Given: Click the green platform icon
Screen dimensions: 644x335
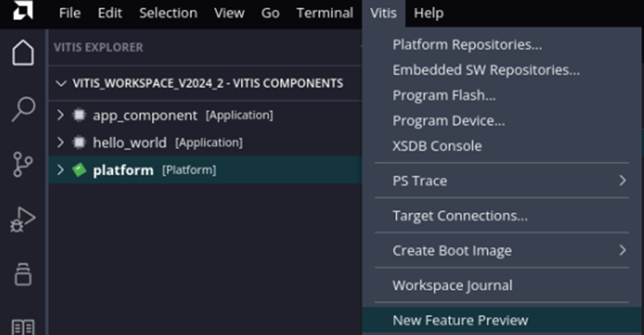Looking at the screenshot, I should [79, 170].
